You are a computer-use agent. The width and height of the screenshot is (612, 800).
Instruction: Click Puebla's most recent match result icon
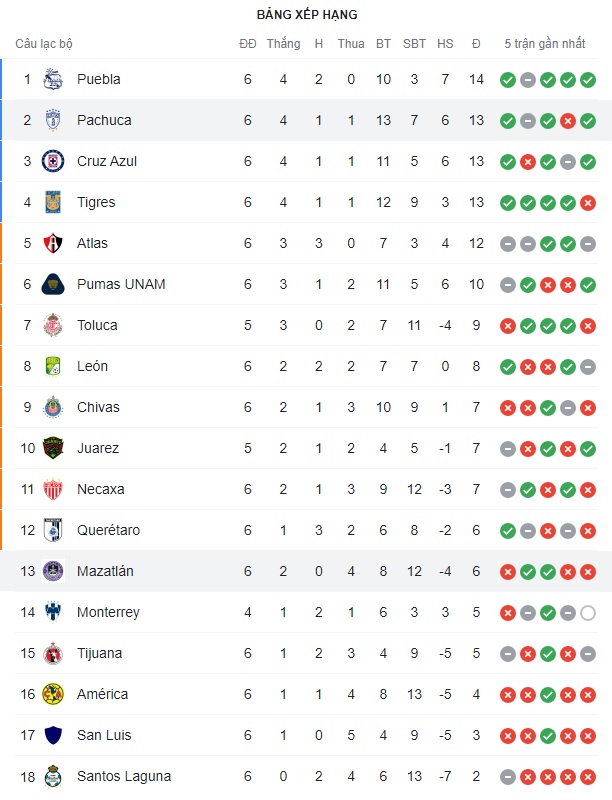coord(588,79)
